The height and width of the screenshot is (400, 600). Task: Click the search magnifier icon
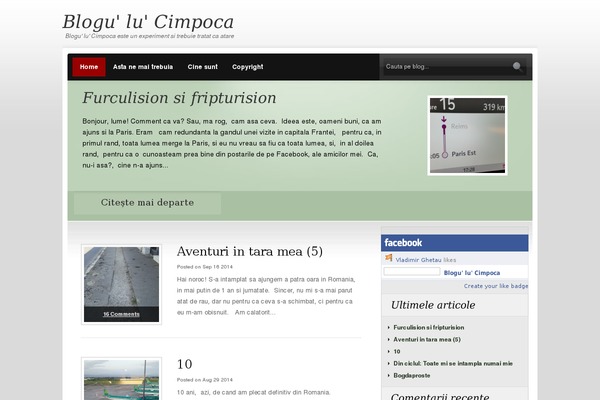(x=517, y=67)
